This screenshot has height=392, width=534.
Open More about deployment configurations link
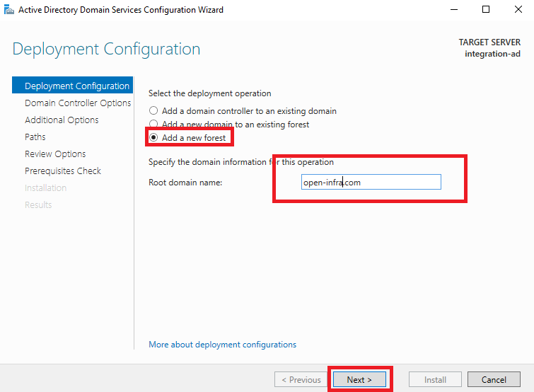pos(222,345)
